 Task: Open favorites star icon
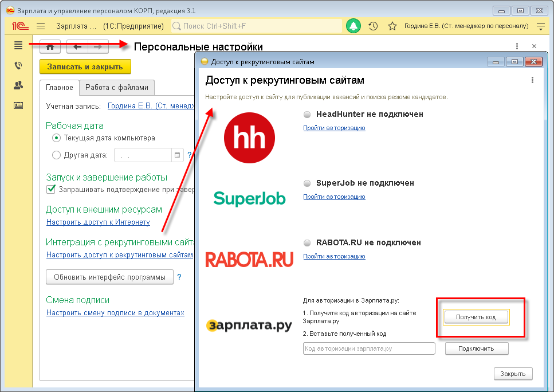tap(392, 26)
